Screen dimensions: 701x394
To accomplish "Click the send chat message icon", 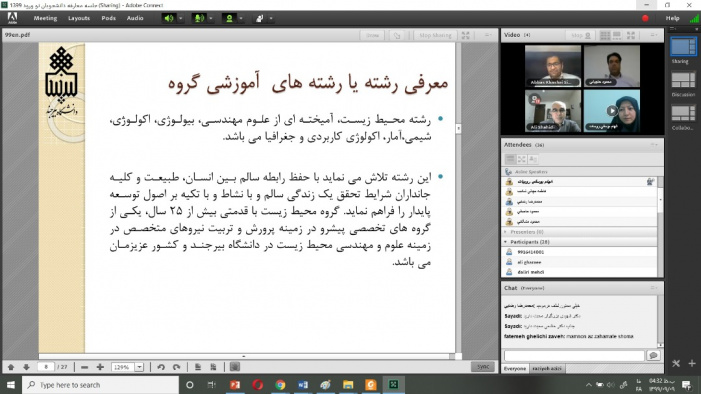I will [653, 356].
